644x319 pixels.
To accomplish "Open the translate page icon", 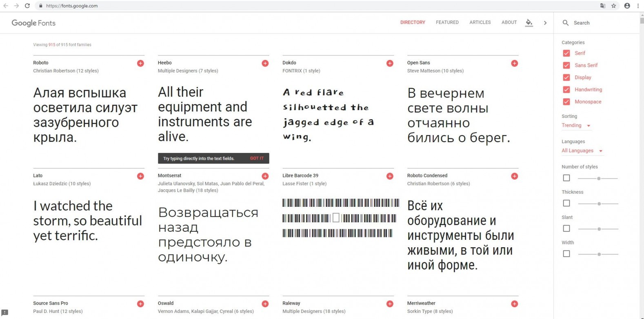I will click(x=603, y=6).
